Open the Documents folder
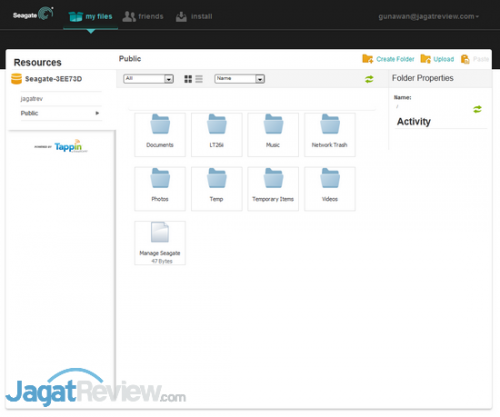 160,135
